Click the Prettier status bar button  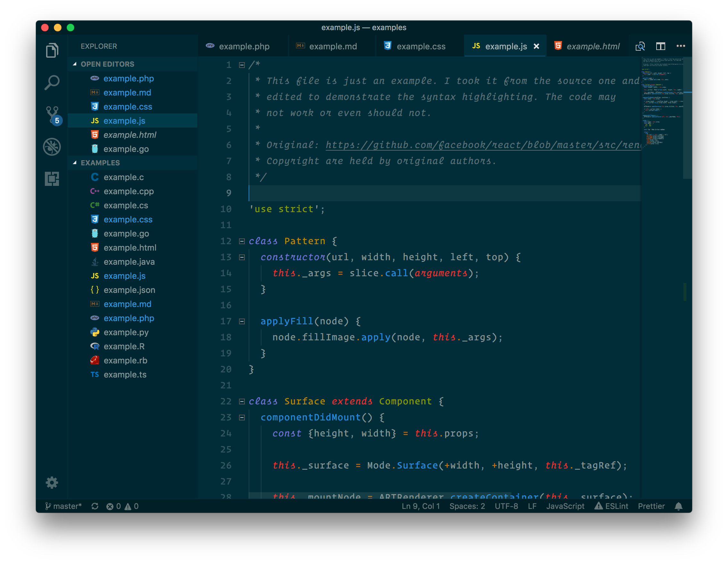click(x=651, y=506)
